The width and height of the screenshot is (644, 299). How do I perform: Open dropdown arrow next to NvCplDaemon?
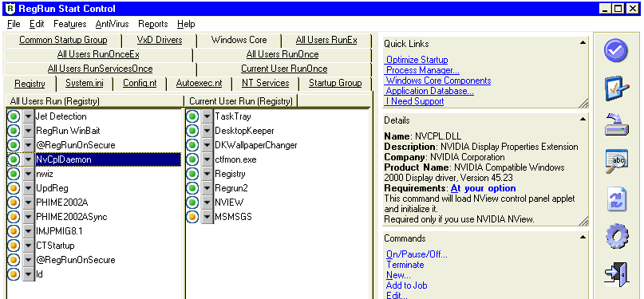pos(28,159)
